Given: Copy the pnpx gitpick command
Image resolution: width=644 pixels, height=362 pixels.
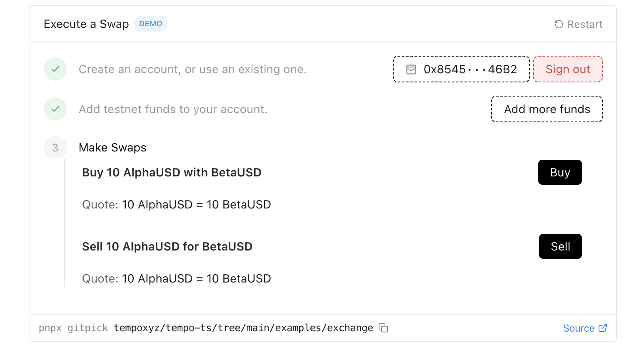Looking at the screenshot, I should [x=383, y=328].
